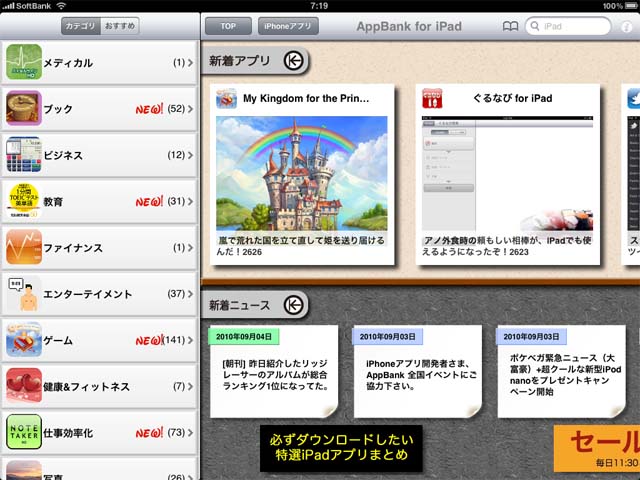Viewport: 640px width, 480px height.
Task: Expand 健康&フィットネス row chevron
Action: [x=191, y=386]
